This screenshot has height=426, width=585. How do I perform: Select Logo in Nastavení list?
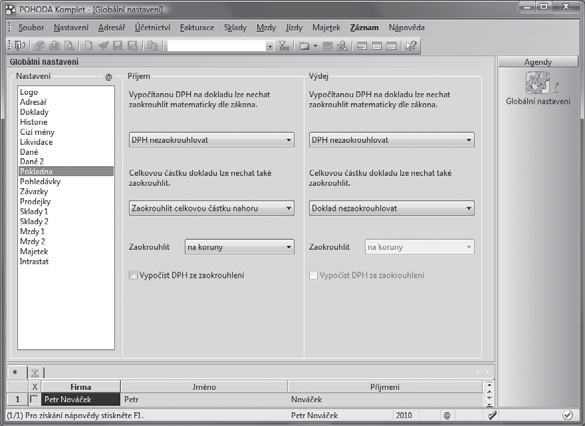coord(29,92)
